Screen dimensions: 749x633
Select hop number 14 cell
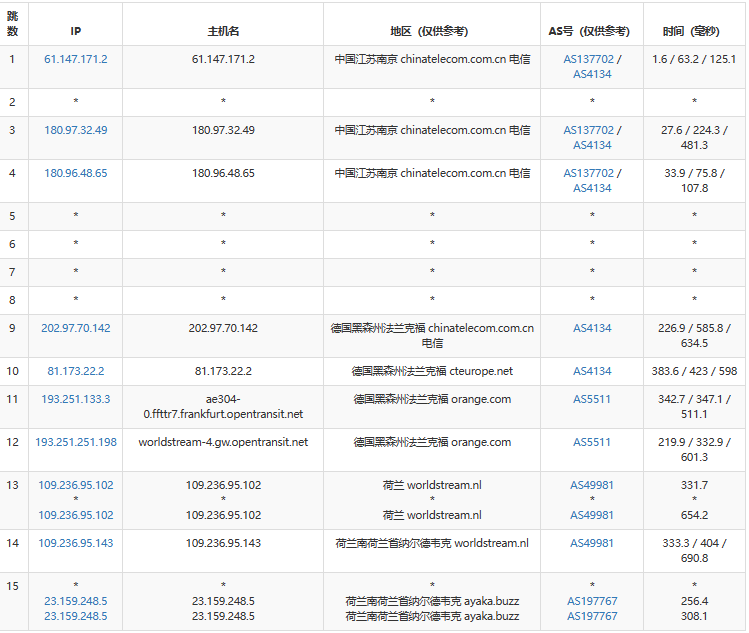click(13, 551)
